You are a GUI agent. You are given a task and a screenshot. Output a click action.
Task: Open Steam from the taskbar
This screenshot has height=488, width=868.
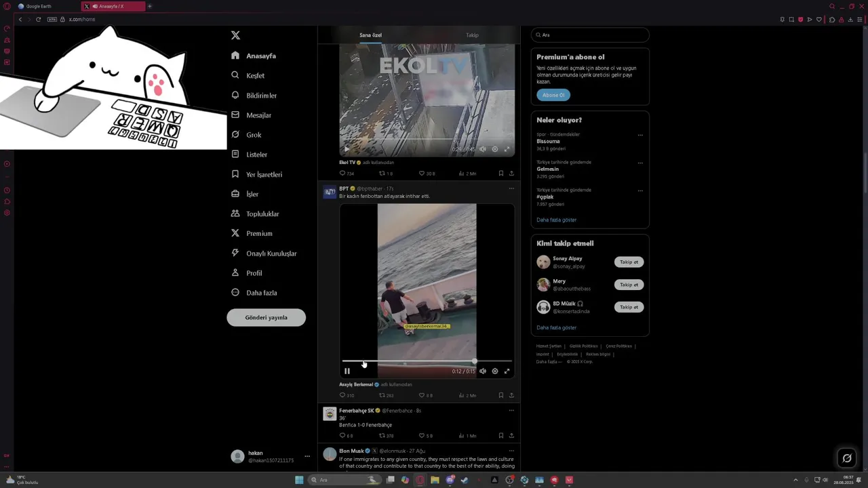[x=465, y=480]
